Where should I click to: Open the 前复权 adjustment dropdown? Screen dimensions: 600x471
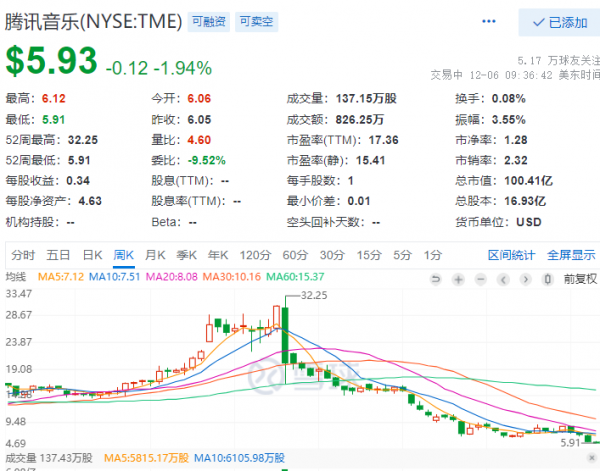click(580, 279)
